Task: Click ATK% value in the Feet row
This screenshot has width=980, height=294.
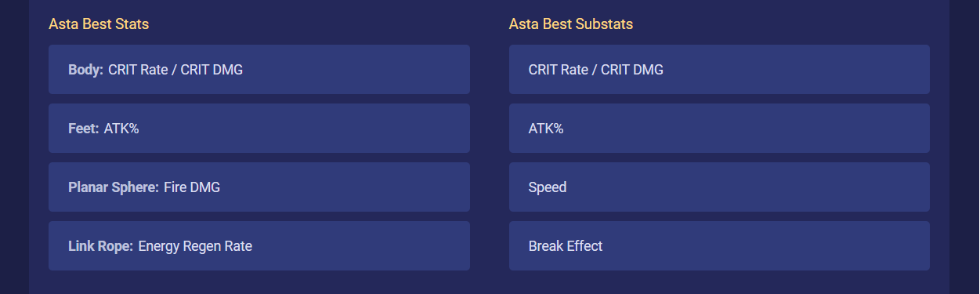Action: 121,129
